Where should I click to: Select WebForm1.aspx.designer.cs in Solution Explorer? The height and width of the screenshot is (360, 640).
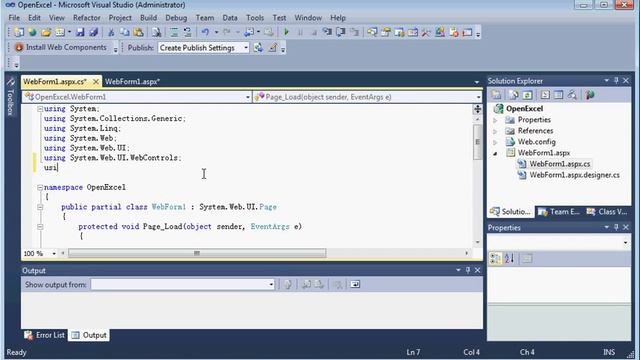click(x=574, y=175)
